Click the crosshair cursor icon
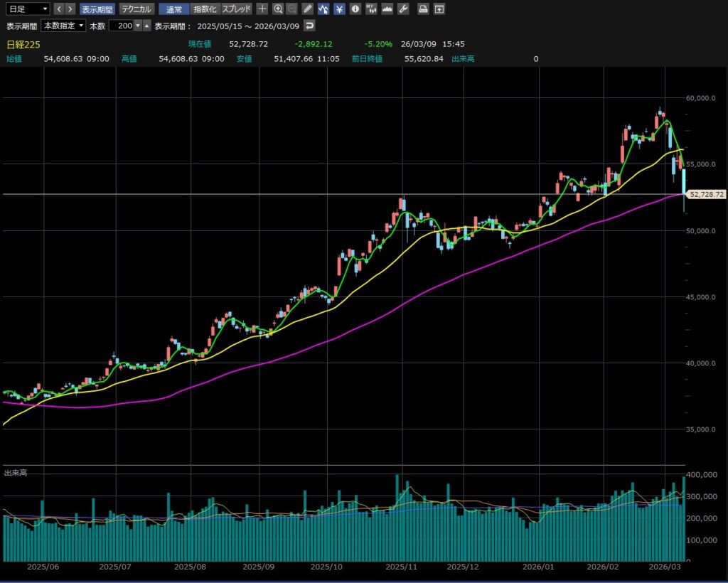This screenshot has height=583, width=728. [262, 9]
